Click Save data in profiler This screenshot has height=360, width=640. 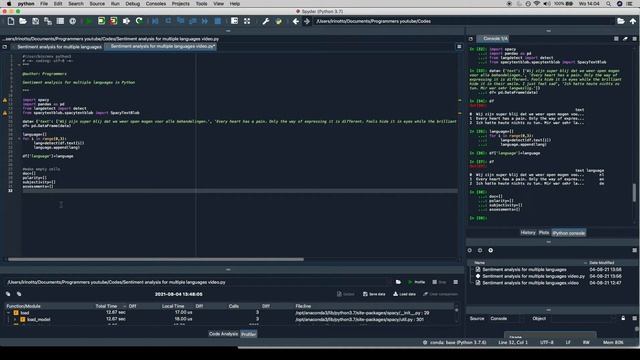(x=374, y=294)
